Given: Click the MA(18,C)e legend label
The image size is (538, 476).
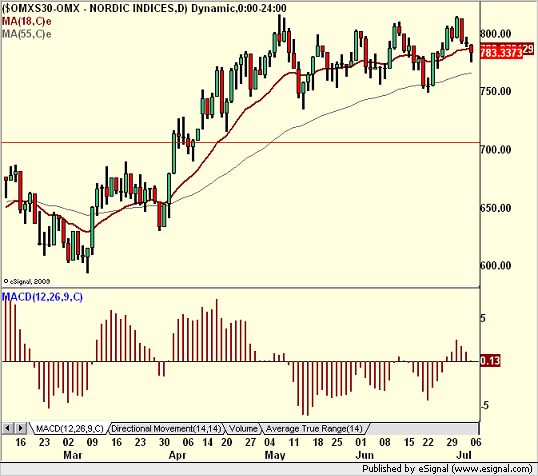Looking at the screenshot, I should pyautogui.click(x=27, y=22).
